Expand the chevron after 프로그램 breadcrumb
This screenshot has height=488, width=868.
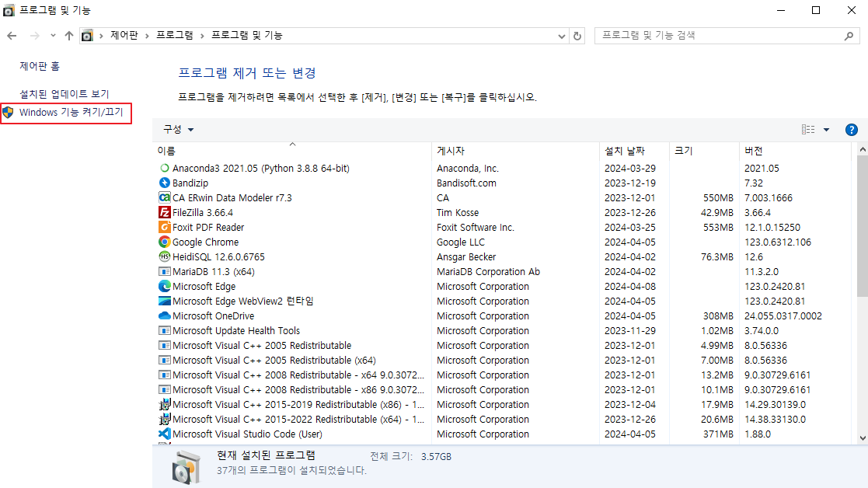pos(202,36)
